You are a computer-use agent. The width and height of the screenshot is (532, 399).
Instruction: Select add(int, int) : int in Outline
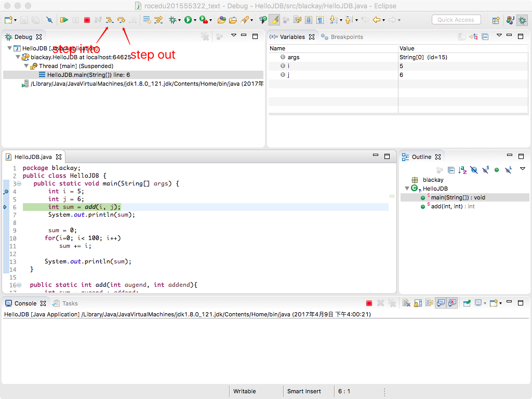453,206
